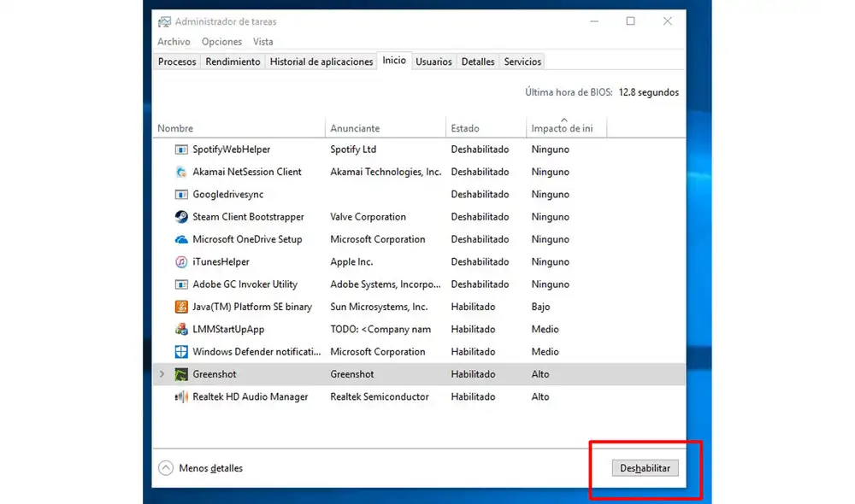Sort by Estado column header

click(x=465, y=128)
